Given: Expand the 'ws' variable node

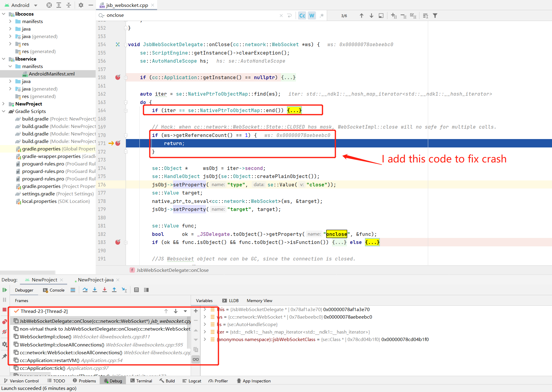Looking at the screenshot, I should [205, 317].
